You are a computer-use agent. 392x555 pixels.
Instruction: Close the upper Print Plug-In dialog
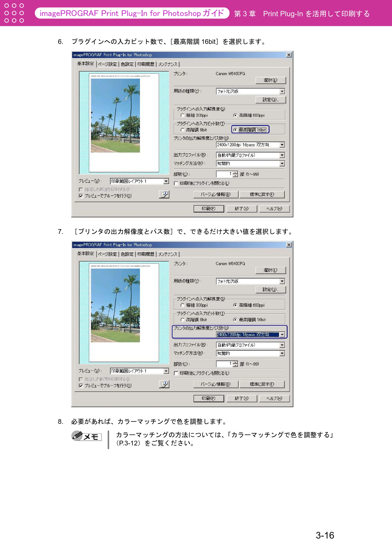pyautogui.click(x=289, y=55)
